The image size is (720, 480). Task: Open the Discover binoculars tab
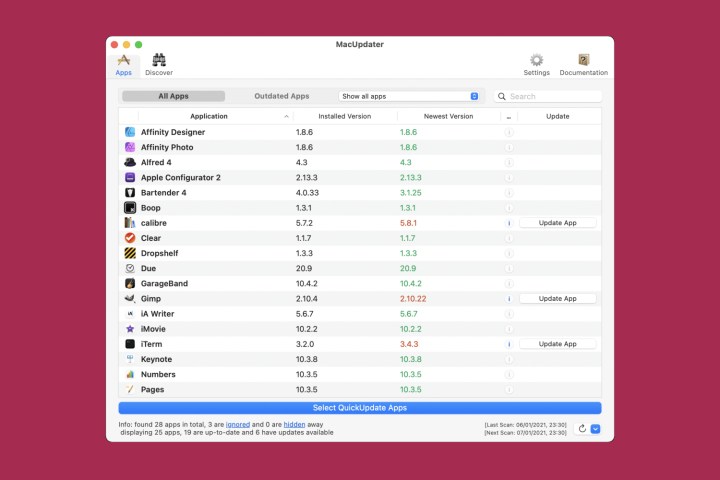pyautogui.click(x=158, y=64)
